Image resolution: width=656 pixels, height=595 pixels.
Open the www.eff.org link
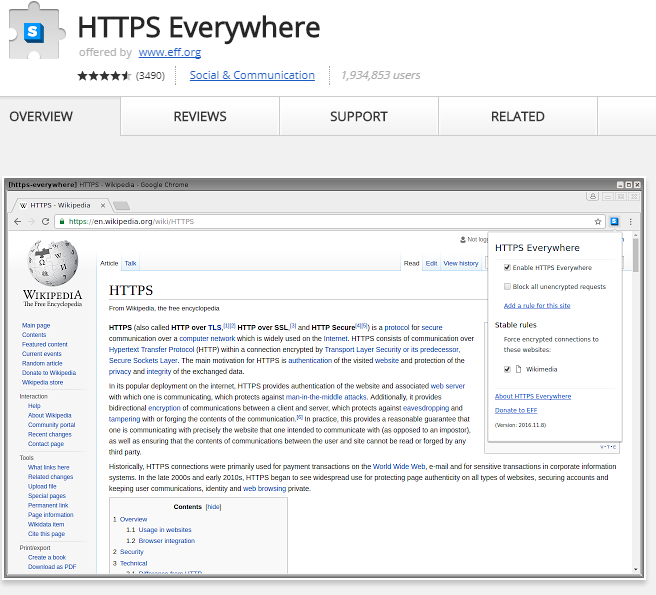170,52
